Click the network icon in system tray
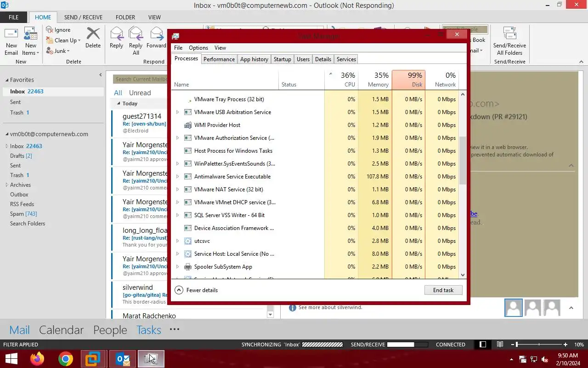This screenshot has width=588, height=368. point(534,359)
